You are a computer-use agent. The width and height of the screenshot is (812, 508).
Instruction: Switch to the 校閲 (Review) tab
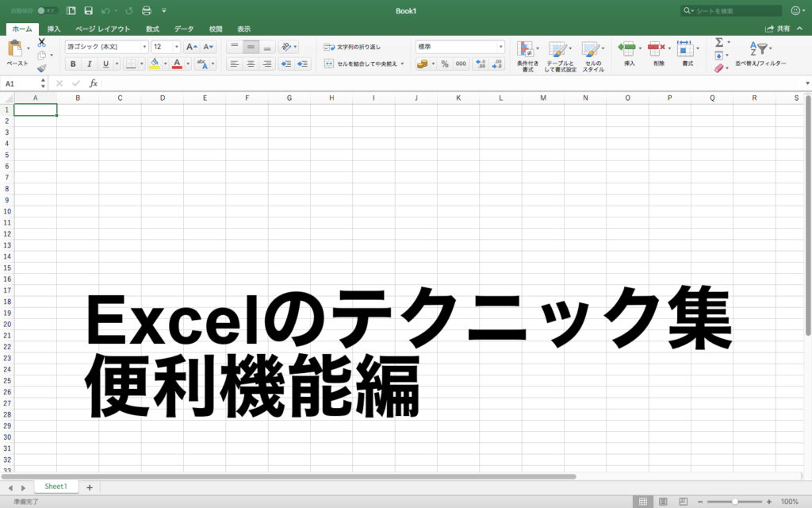(216, 29)
